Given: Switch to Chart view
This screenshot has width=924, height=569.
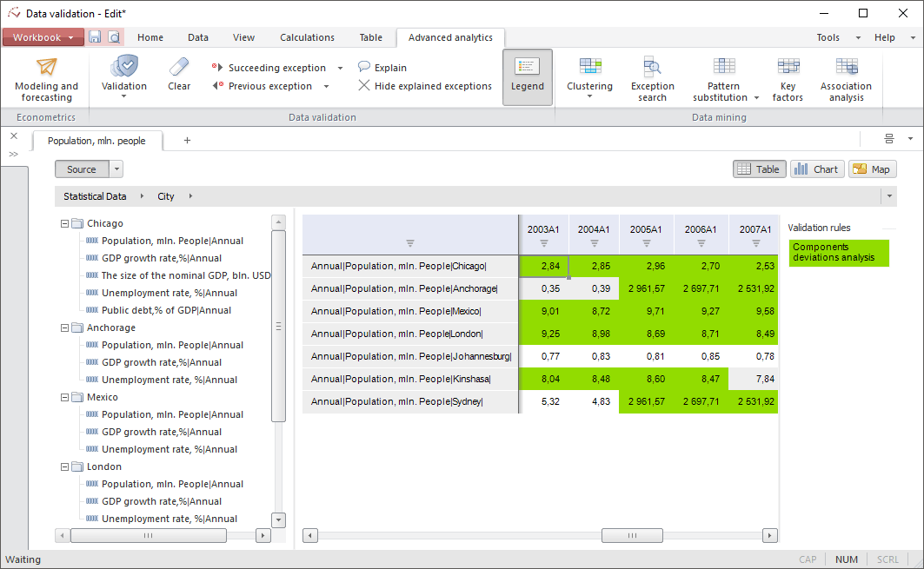Looking at the screenshot, I should pyautogui.click(x=816, y=169).
